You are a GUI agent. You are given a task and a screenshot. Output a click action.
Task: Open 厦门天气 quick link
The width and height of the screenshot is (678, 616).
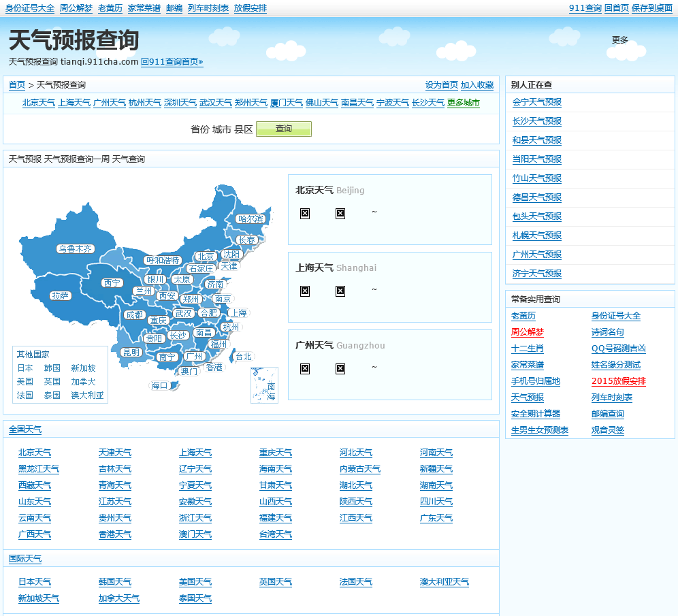pos(287,103)
